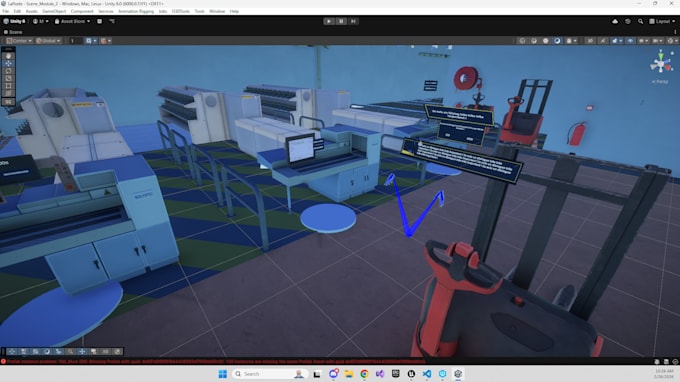
Task: Open the Animation Rigging menu
Action: point(136,11)
